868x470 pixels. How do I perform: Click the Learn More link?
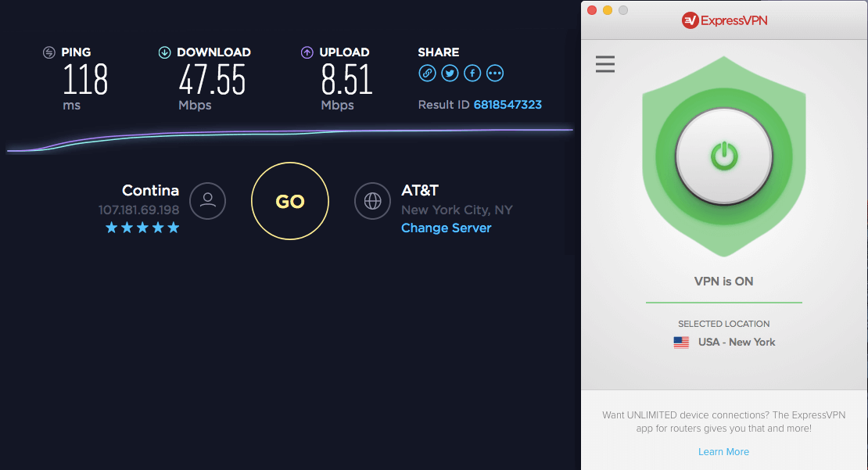pos(723,452)
